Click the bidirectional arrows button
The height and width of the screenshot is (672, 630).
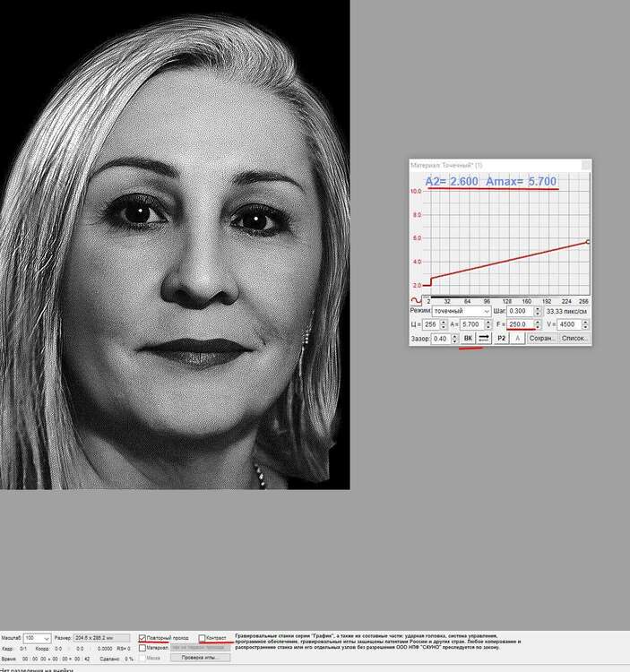pyautogui.click(x=484, y=339)
